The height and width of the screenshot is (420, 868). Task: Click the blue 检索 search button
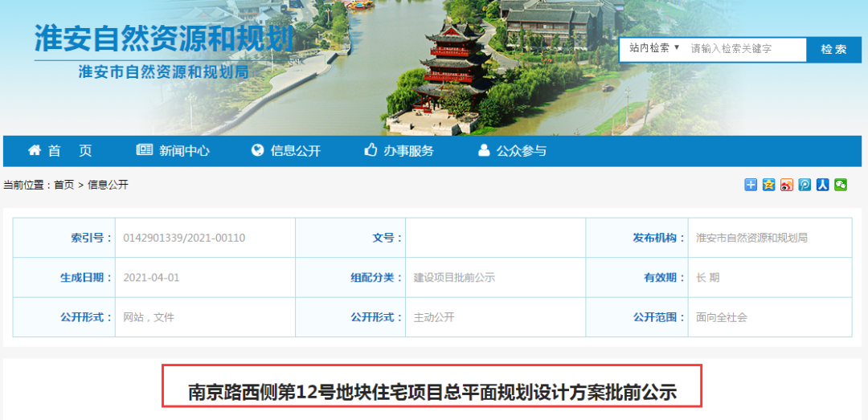833,49
